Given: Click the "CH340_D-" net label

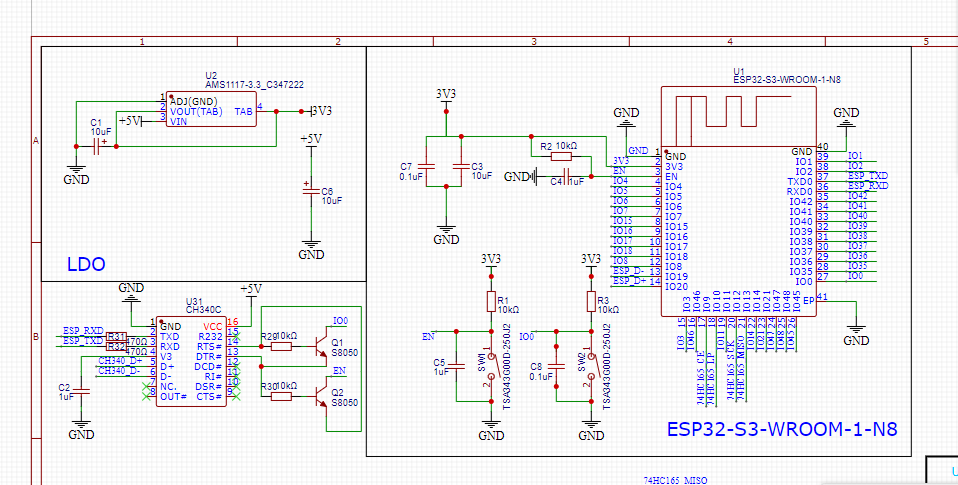Looking at the screenshot, I should pyautogui.click(x=119, y=371).
